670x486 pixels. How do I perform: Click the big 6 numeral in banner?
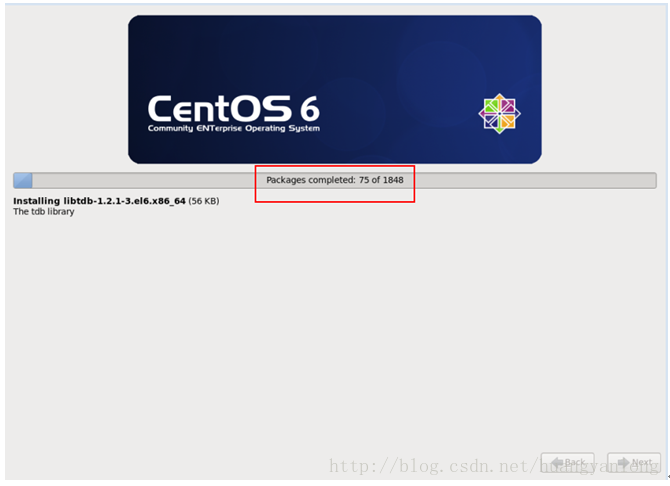309,109
